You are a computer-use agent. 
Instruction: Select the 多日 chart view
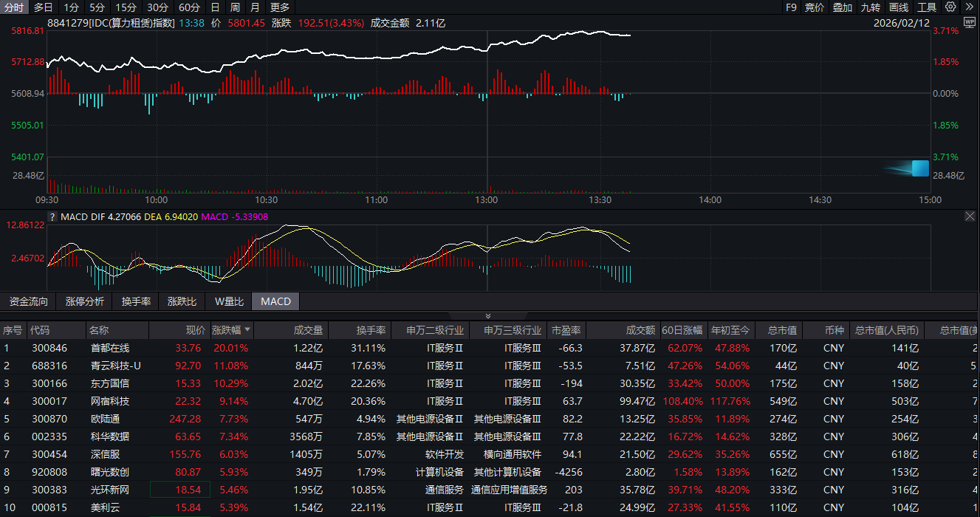[x=43, y=7]
